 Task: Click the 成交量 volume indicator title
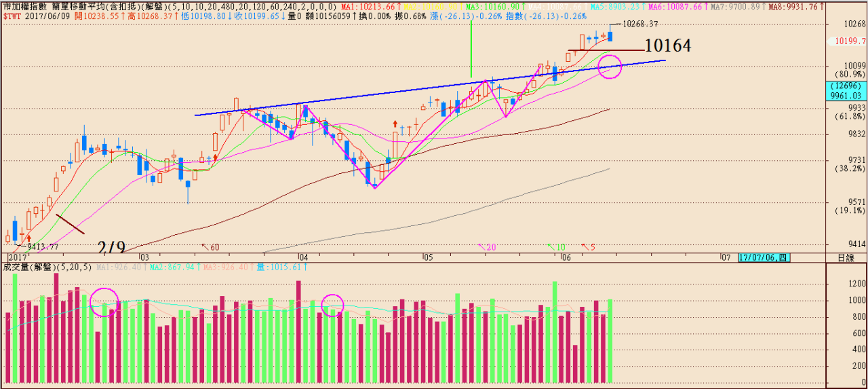click(16, 267)
